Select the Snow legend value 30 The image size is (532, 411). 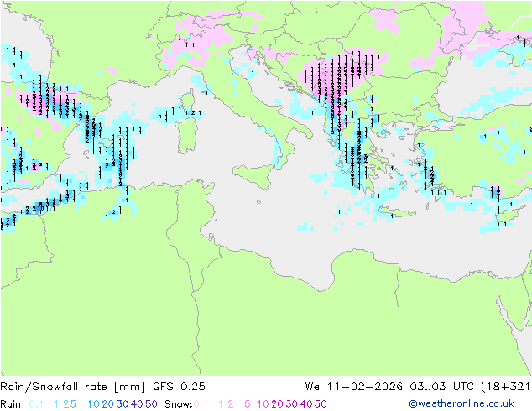(292, 404)
